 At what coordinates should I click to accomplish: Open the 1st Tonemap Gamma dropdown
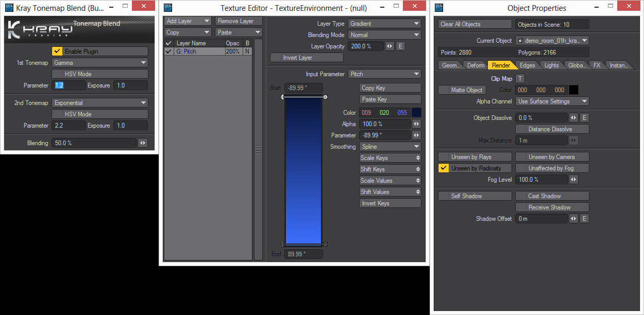coord(100,63)
